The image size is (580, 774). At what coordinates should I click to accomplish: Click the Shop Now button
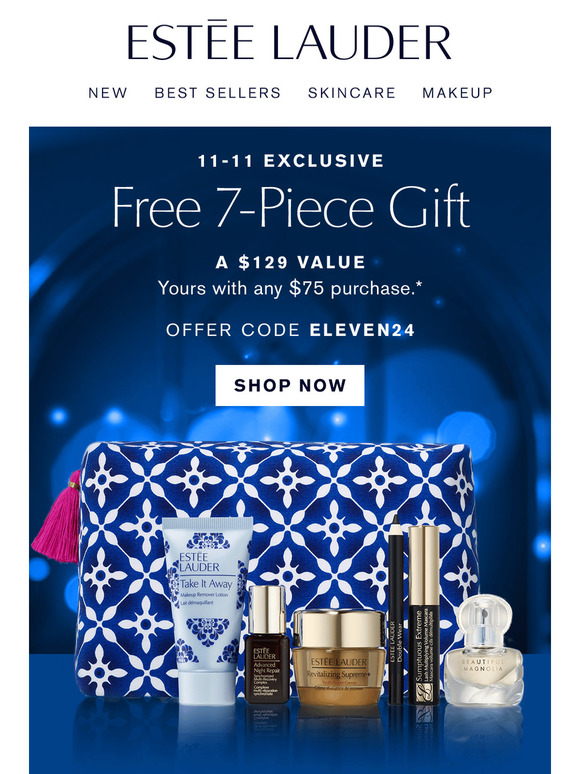tap(290, 385)
